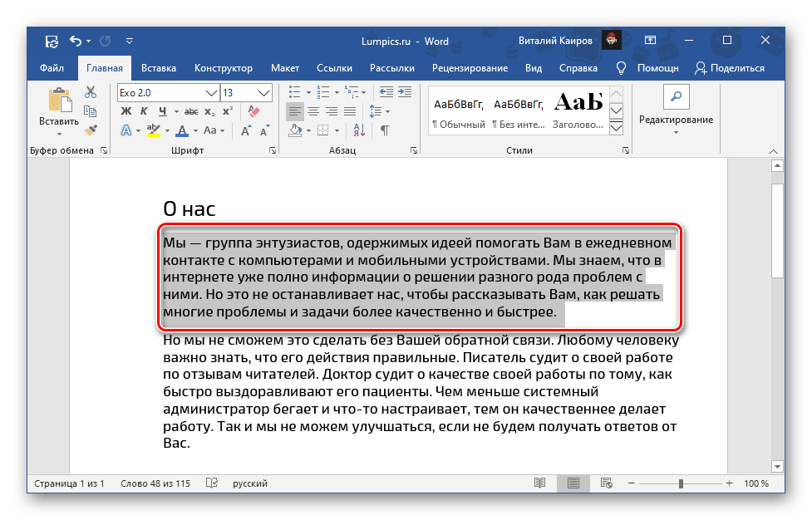Toggle bold Ж formatting
Image resolution: width=812 pixels, height=520 pixels.
125,111
